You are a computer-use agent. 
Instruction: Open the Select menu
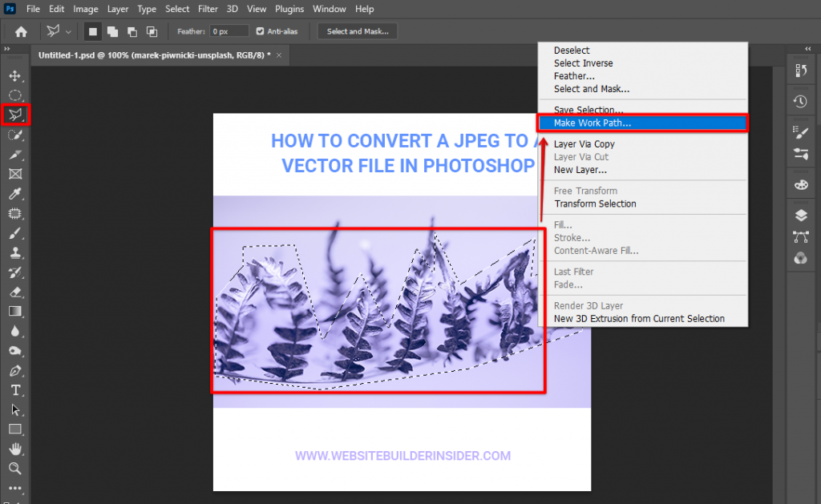coord(177,9)
